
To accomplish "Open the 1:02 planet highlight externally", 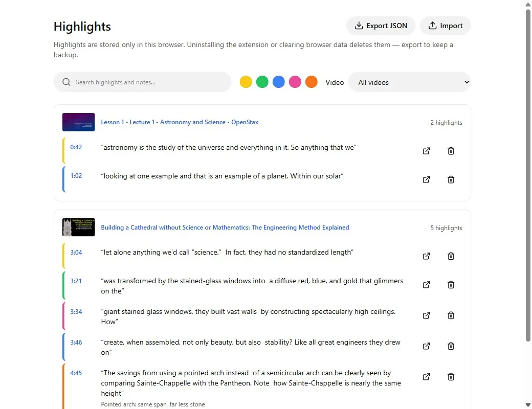I will point(427,179).
